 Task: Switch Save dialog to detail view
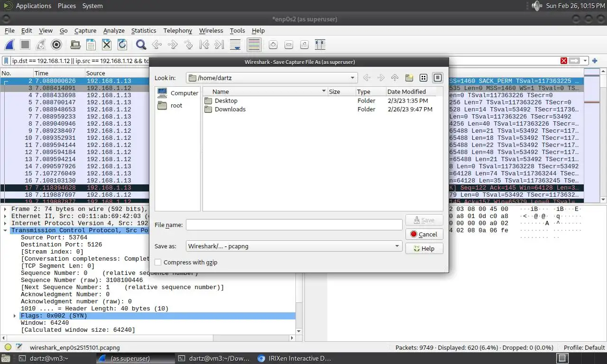(438, 78)
